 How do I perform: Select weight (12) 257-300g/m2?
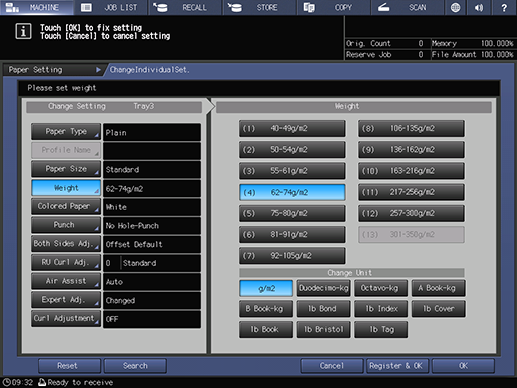point(411,213)
